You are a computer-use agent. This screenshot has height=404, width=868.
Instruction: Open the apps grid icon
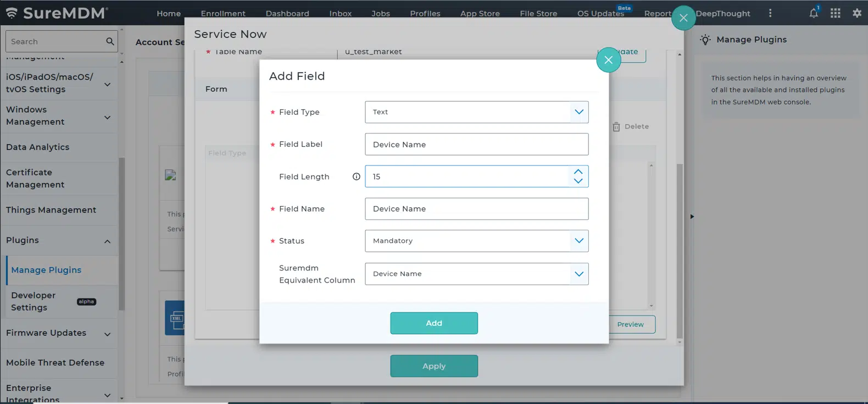tap(835, 13)
